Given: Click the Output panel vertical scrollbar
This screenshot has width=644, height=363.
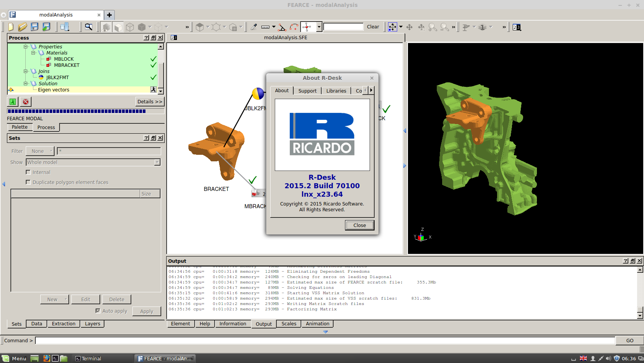Looking at the screenshot, I should click(x=640, y=292).
